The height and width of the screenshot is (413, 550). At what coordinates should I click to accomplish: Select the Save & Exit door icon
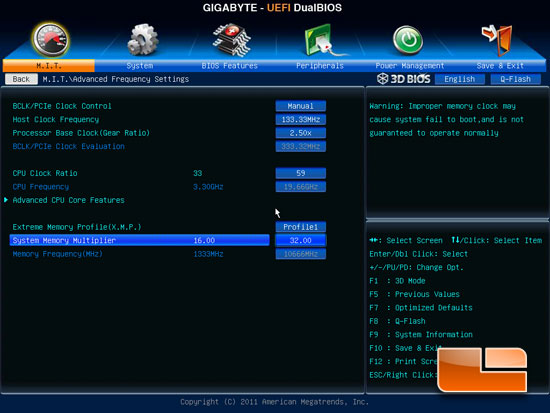click(497, 40)
